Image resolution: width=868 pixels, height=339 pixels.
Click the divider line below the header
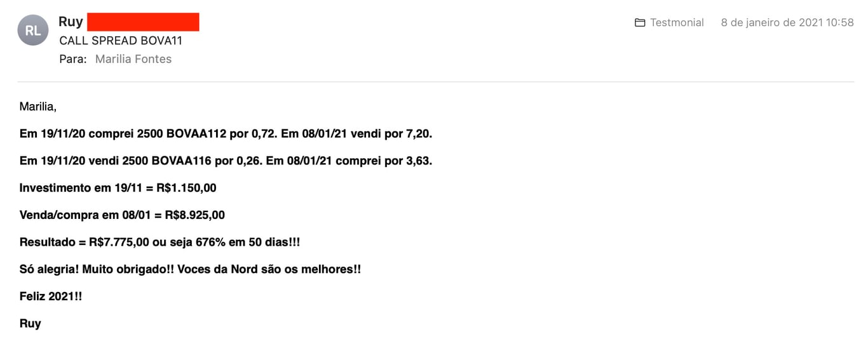(436, 81)
